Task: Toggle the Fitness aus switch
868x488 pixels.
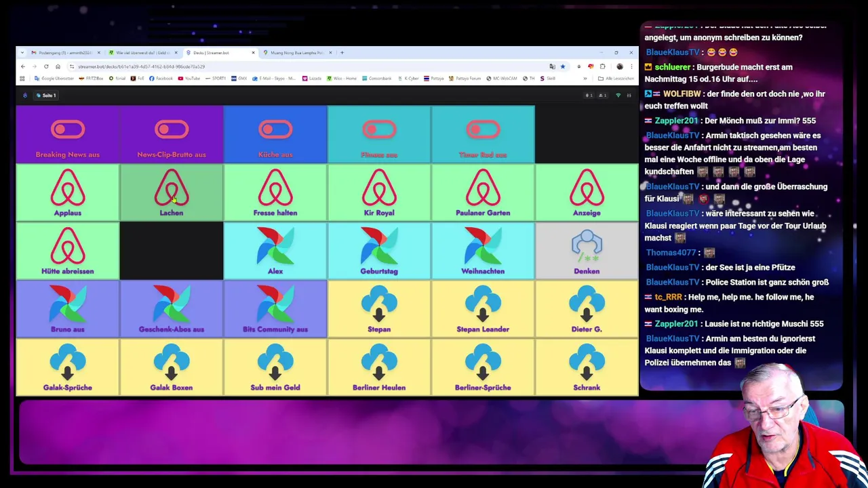Action: pos(379,135)
